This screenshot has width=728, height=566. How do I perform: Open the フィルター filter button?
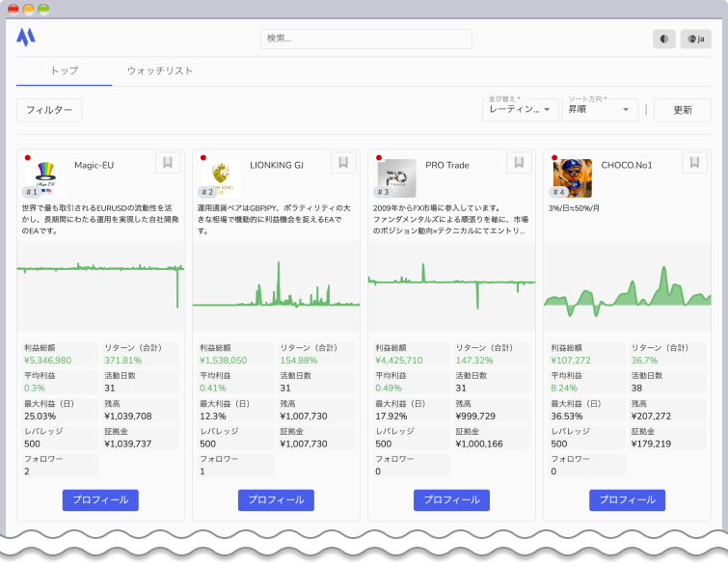click(x=49, y=110)
